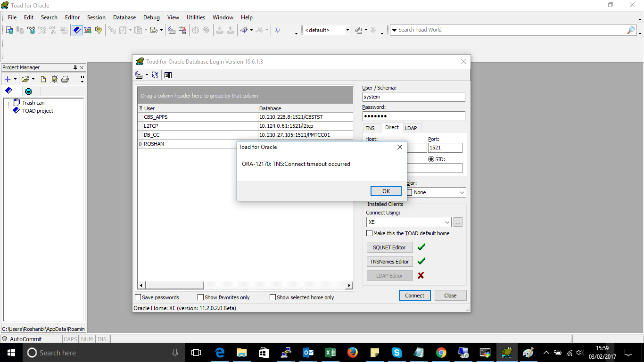This screenshot has height=362, width=644.
Task: Open the SQL Editor toolbar icon
Action: pyautogui.click(x=9, y=30)
